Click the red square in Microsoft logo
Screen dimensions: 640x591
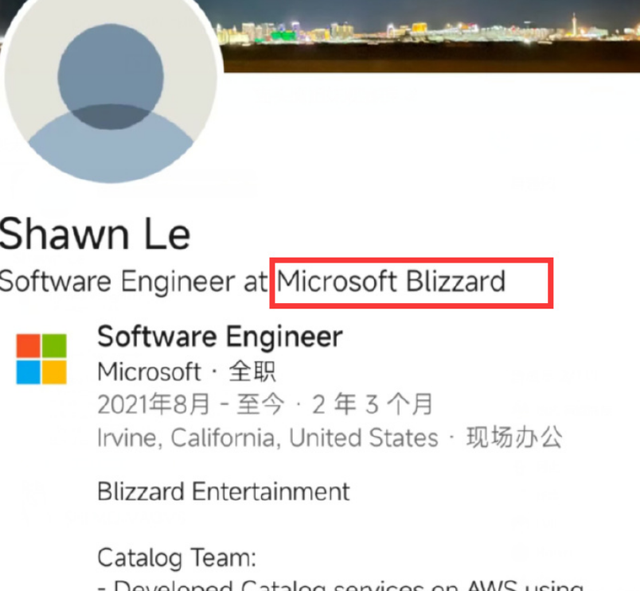(x=28, y=346)
